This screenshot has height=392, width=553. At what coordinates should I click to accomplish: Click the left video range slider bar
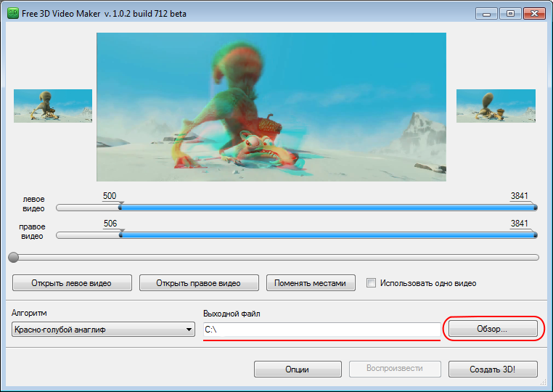(297, 208)
